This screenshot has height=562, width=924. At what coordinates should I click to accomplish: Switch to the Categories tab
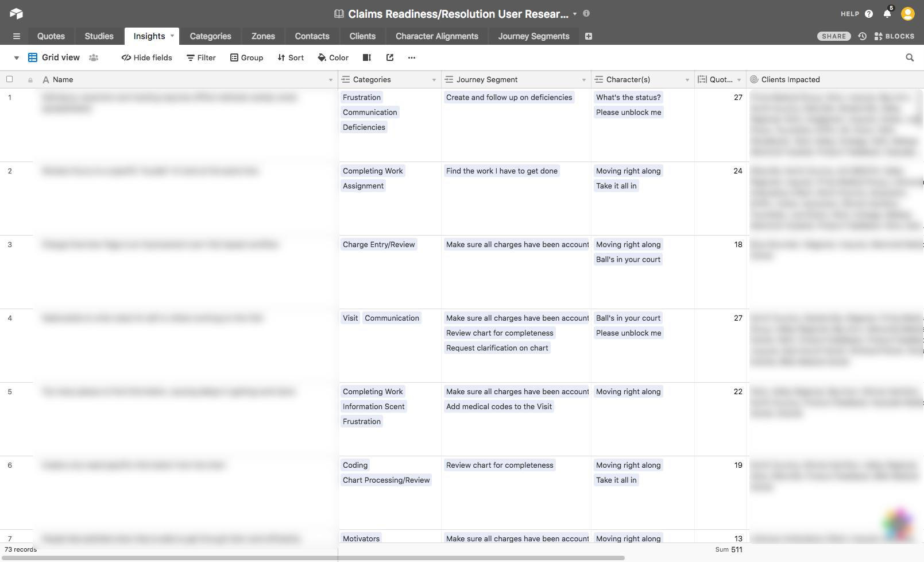click(x=211, y=36)
